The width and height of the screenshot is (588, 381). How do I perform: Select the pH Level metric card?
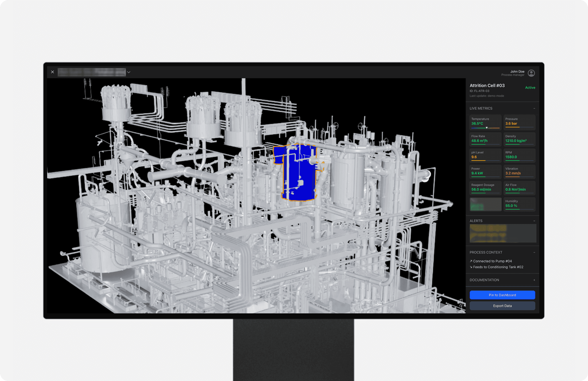point(485,155)
